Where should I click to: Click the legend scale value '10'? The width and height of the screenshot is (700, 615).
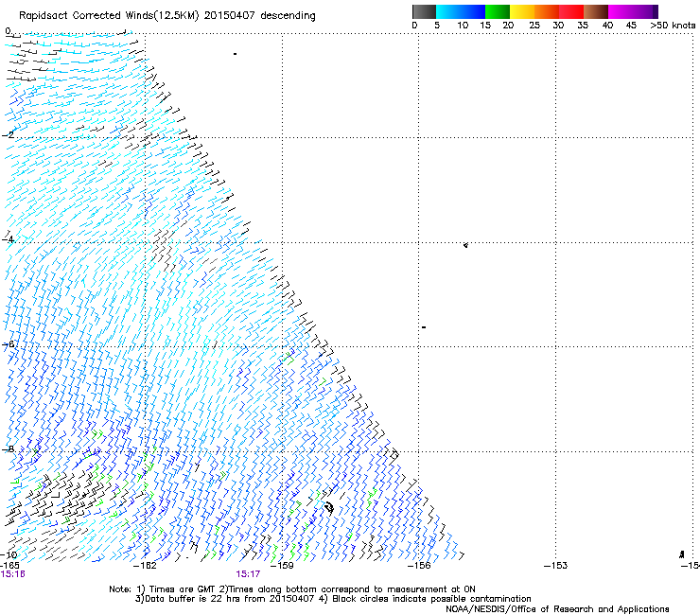(463, 26)
